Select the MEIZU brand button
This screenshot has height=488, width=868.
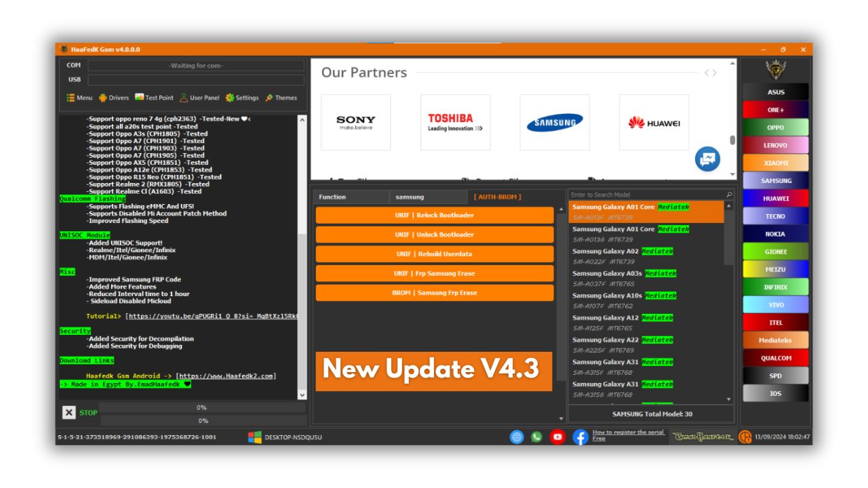(776, 269)
